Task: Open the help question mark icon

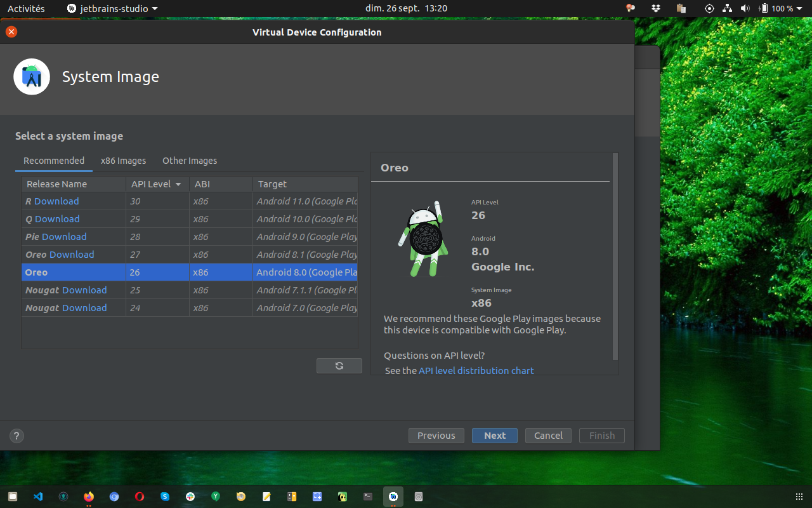Action: (x=16, y=436)
